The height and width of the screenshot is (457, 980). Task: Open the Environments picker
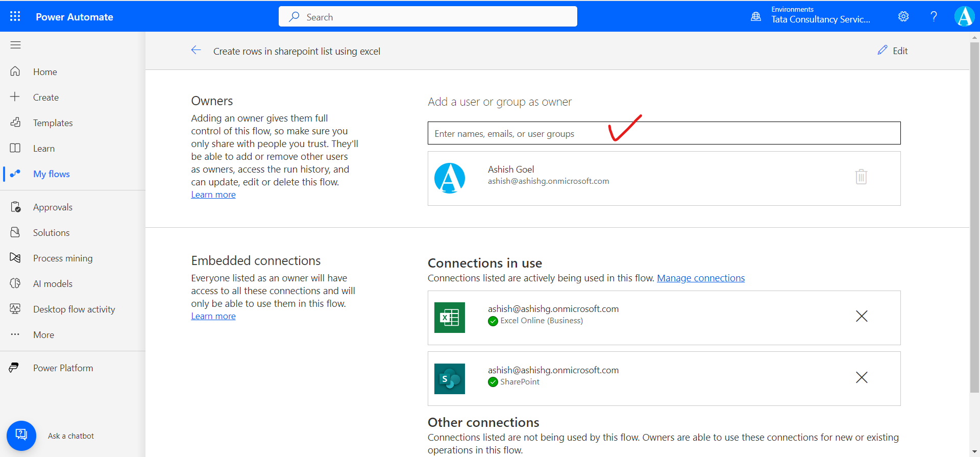pos(812,16)
